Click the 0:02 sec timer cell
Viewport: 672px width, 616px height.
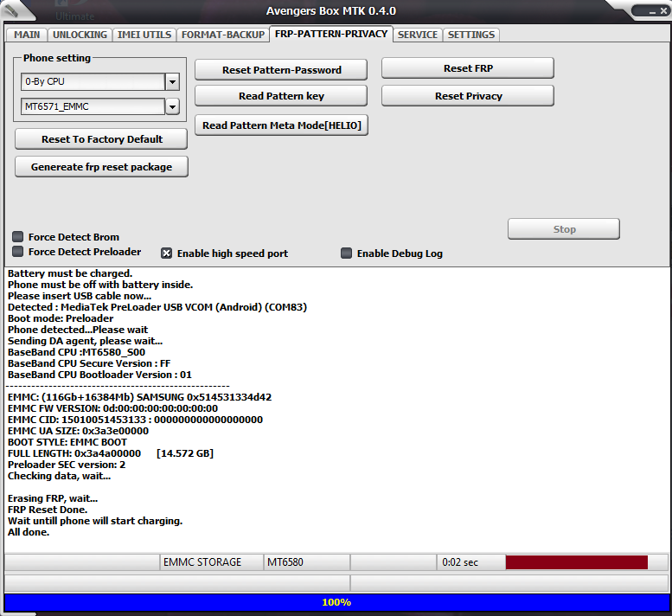pyautogui.click(x=470, y=562)
